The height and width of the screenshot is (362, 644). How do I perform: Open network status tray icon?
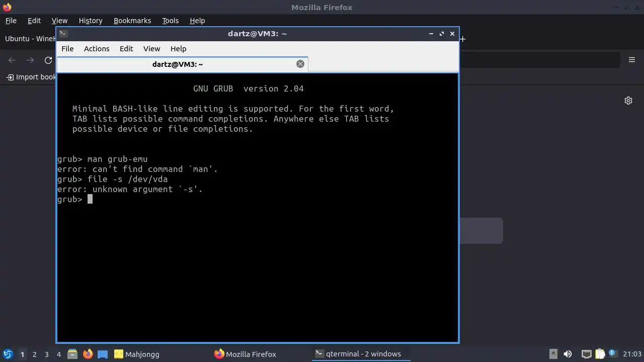586,354
